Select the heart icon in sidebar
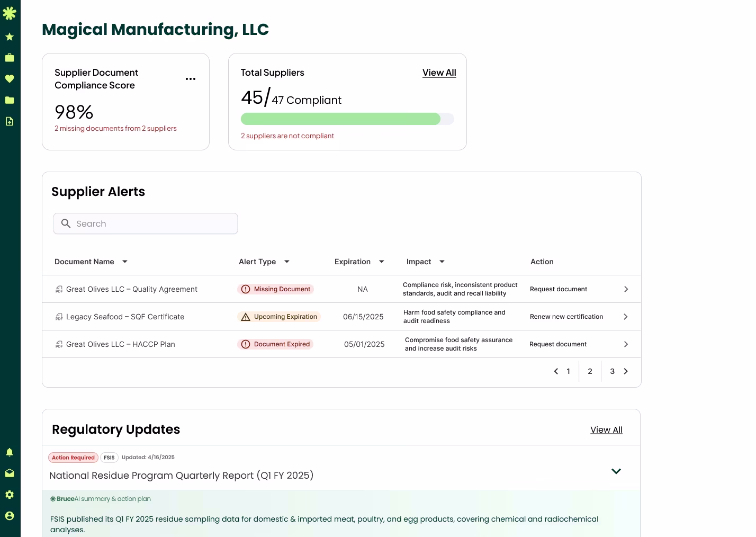The width and height of the screenshot is (756, 537). click(x=10, y=79)
